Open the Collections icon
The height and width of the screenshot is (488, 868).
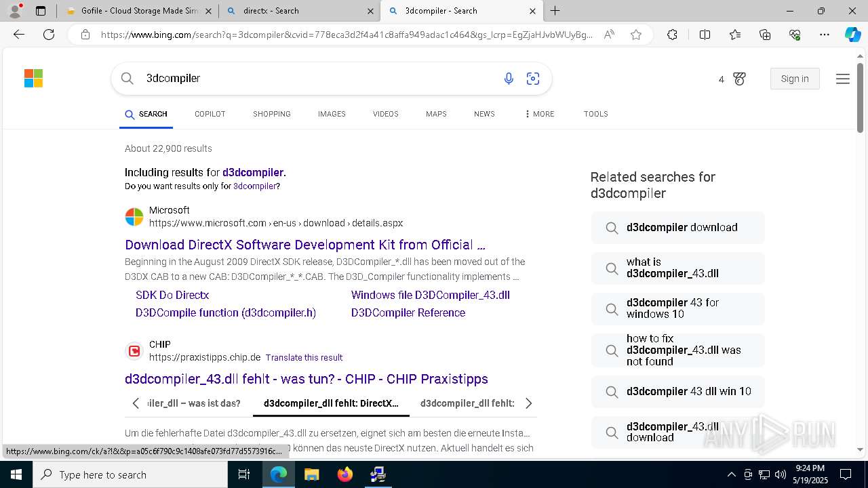click(765, 35)
